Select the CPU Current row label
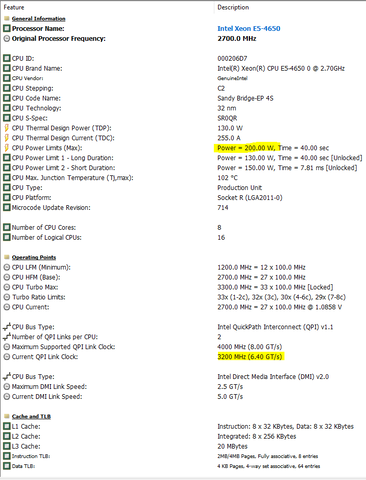The height and width of the screenshot is (480, 366). point(30,307)
